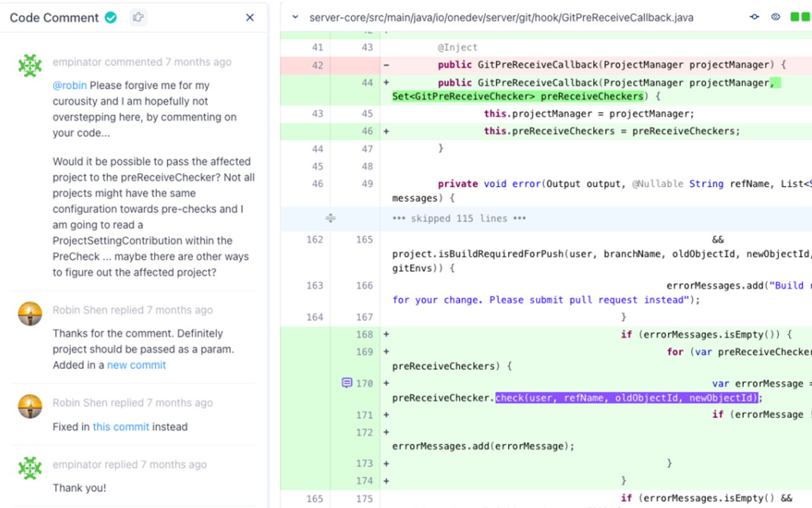This screenshot has width=812, height=508.
Task: Click the file path GitPreReceiveCallback.java
Action: point(501,17)
